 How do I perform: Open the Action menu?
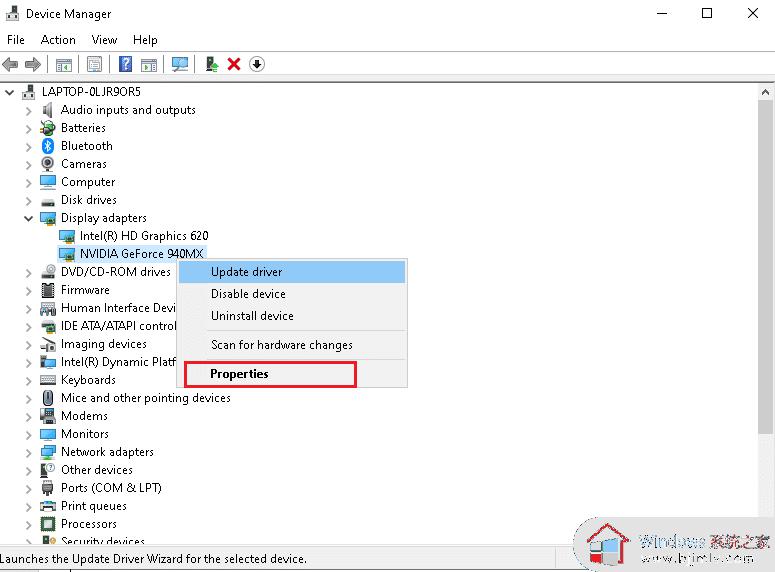pos(58,40)
